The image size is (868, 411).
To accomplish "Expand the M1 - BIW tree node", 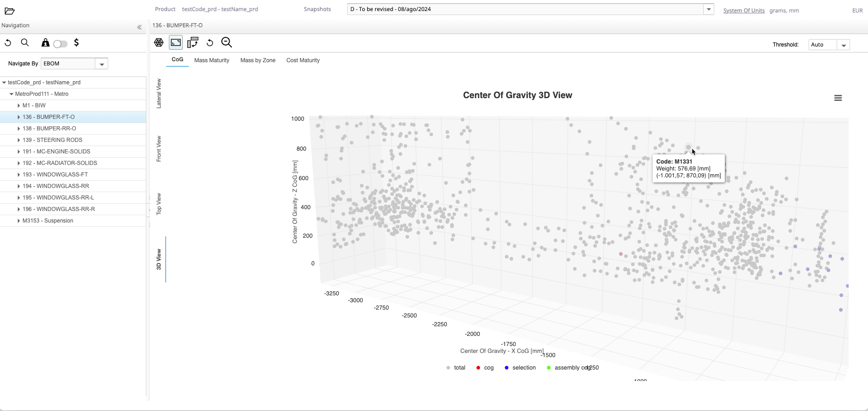I will 18,106.
